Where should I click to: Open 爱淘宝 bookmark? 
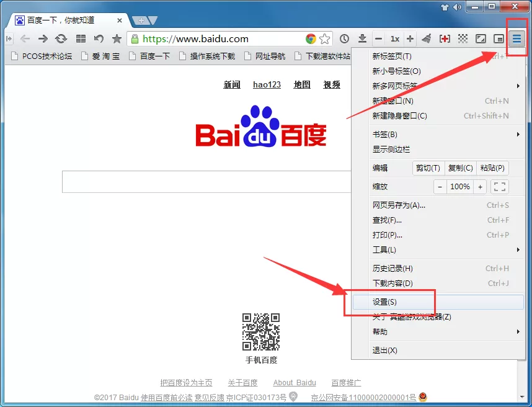pyautogui.click(x=100, y=56)
